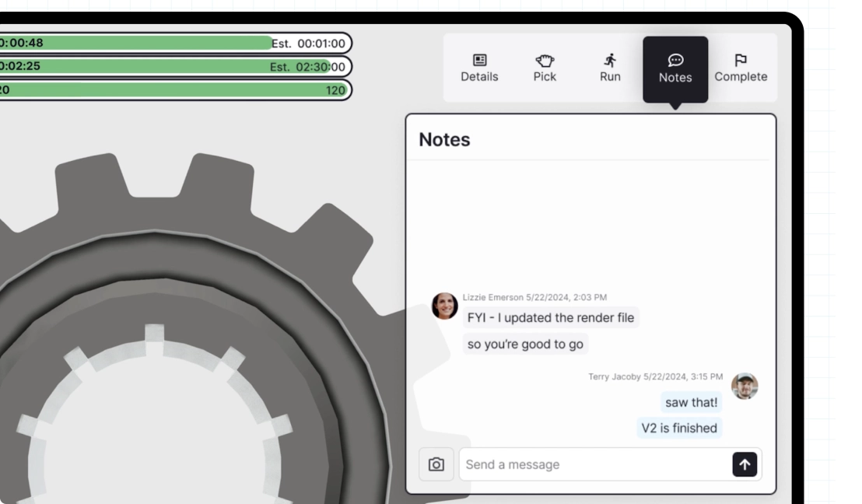Click the 120 count progress bar
This screenshot has height=504, width=862.
(x=175, y=89)
